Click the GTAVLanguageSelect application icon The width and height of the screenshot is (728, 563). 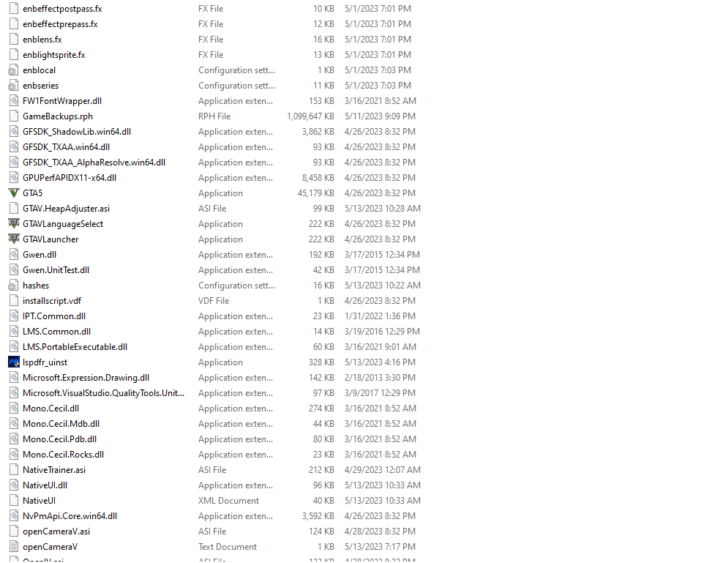point(14,223)
